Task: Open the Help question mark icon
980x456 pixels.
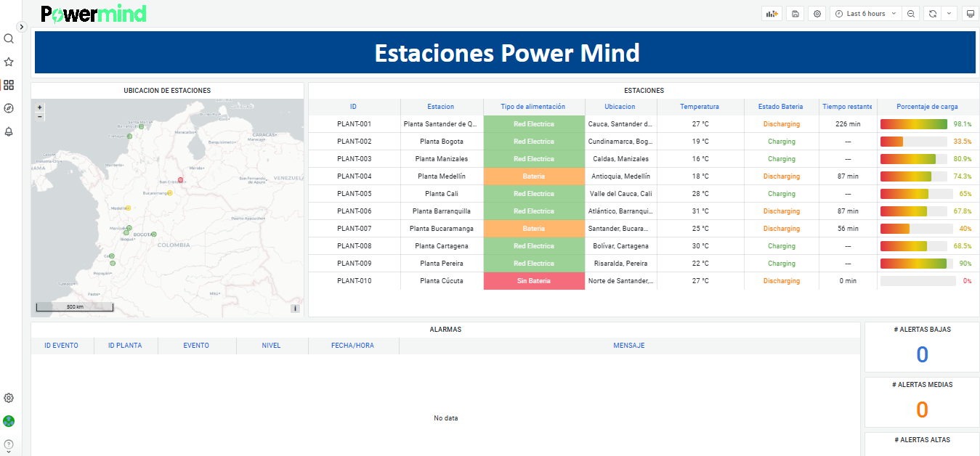Action: 9,444
